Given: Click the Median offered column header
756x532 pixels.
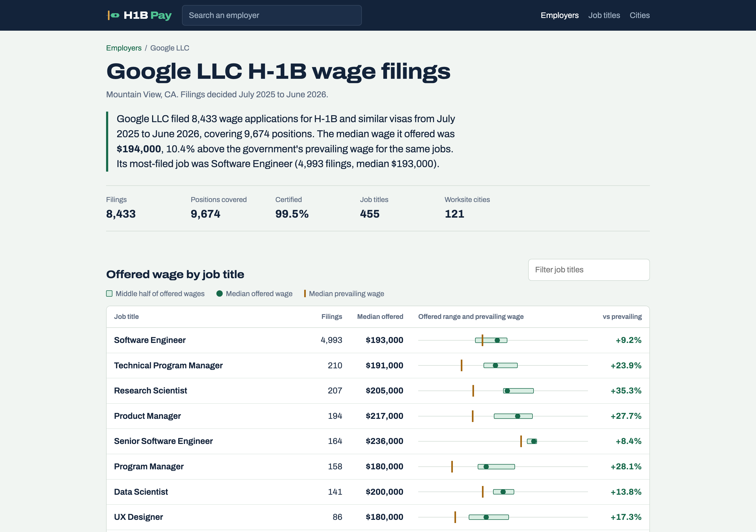Looking at the screenshot, I should pos(380,317).
